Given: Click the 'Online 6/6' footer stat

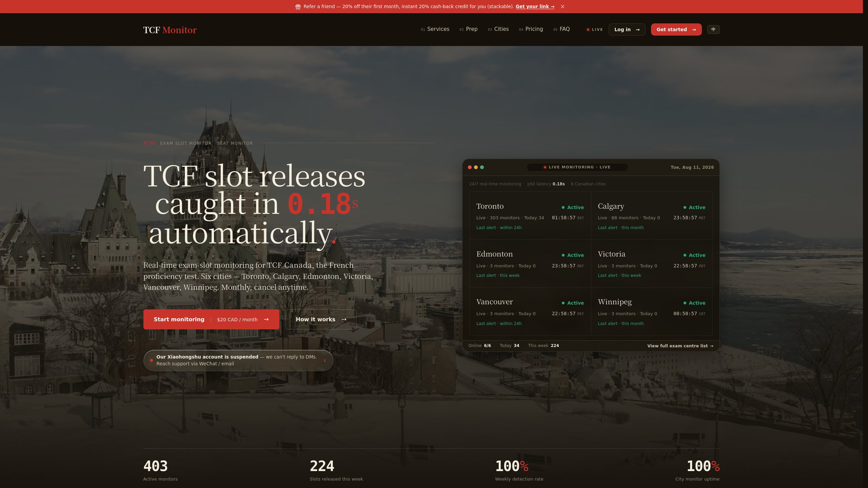Looking at the screenshot, I should pos(480,346).
